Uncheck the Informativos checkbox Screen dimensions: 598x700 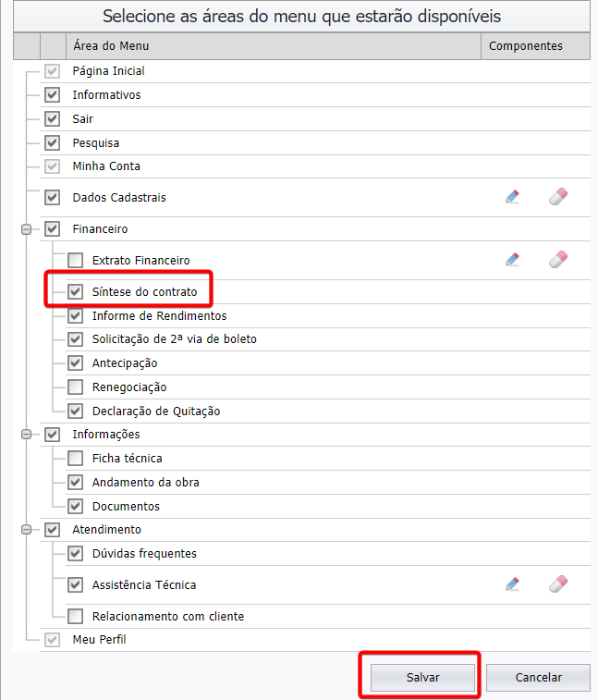tap(52, 94)
